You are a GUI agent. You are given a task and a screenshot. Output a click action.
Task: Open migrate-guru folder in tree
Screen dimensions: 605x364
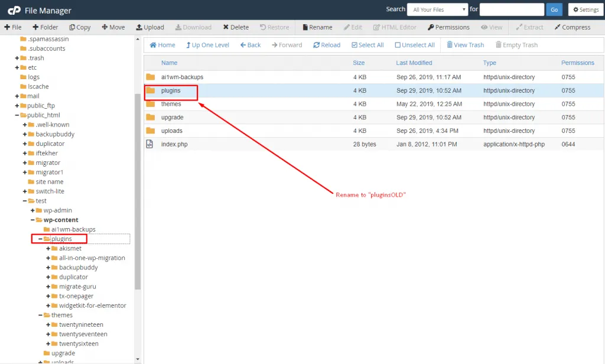click(x=77, y=287)
